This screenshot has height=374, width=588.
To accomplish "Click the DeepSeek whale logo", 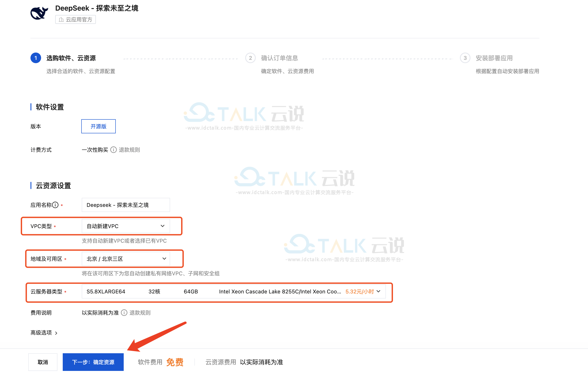I will coord(39,13).
